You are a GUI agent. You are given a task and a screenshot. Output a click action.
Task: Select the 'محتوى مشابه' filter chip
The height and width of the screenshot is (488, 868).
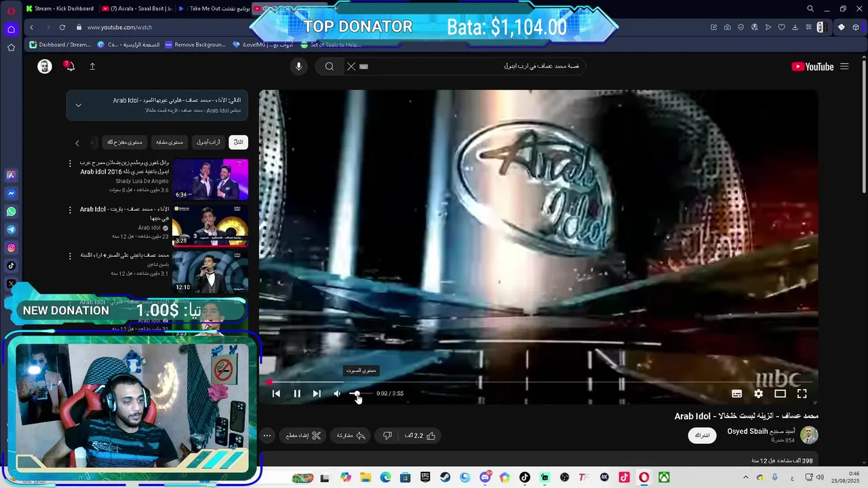(169, 142)
